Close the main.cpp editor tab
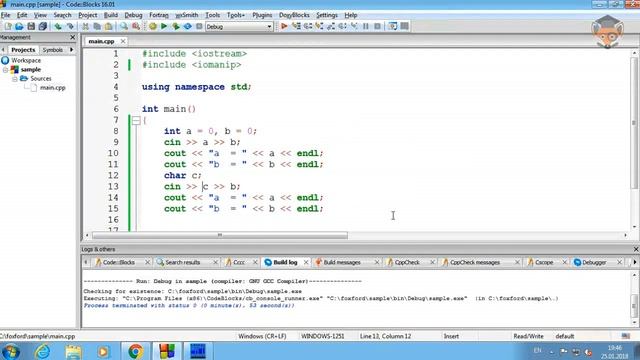640x360 pixels. 122,41
